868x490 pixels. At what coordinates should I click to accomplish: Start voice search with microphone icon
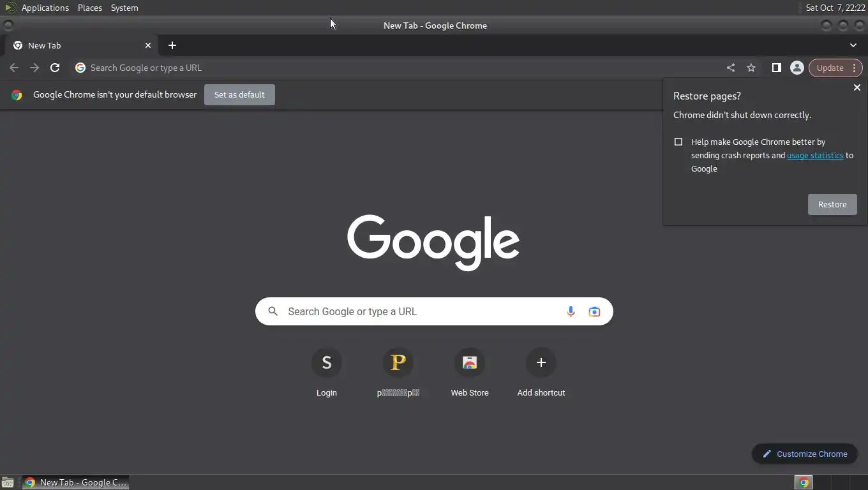571,311
